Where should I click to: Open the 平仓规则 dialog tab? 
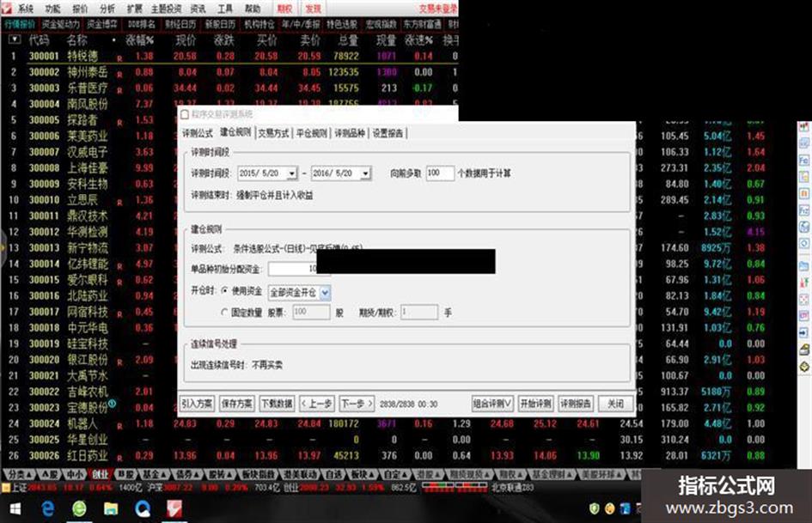[x=312, y=133]
